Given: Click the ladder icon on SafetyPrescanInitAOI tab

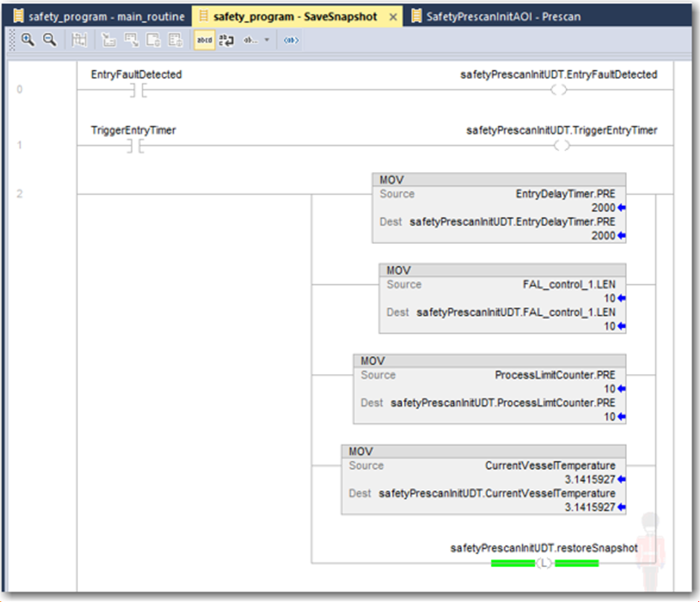Looking at the screenshot, I should 415,17.
